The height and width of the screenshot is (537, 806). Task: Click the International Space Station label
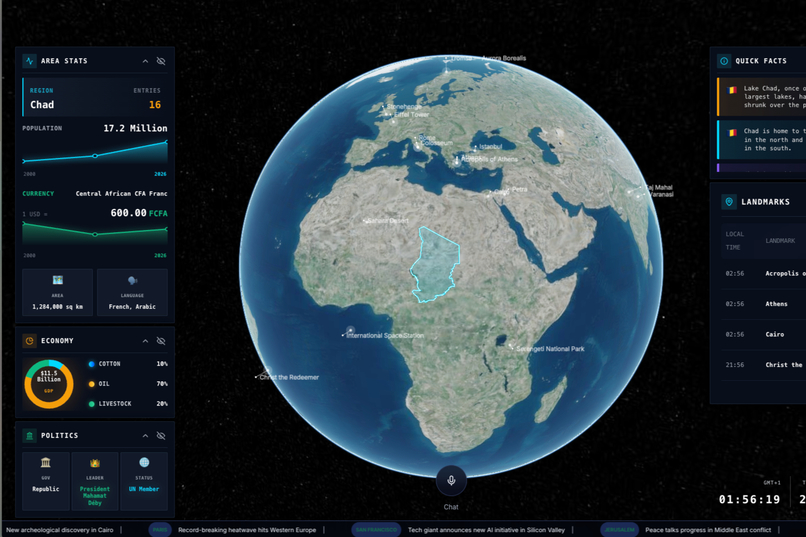pos(385,336)
